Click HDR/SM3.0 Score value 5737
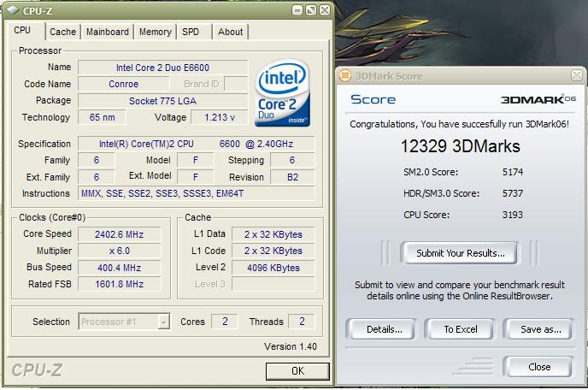The height and width of the screenshot is (390, 588). 513,193
